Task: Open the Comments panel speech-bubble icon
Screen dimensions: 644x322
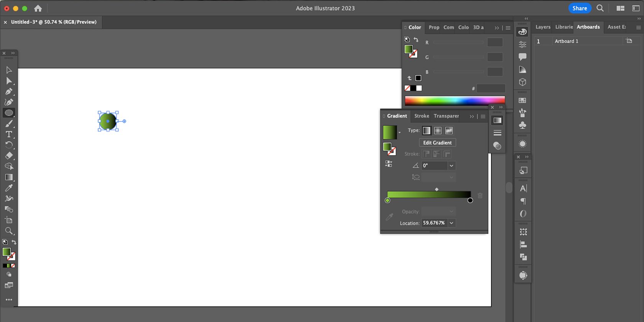Action: pyautogui.click(x=522, y=57)
